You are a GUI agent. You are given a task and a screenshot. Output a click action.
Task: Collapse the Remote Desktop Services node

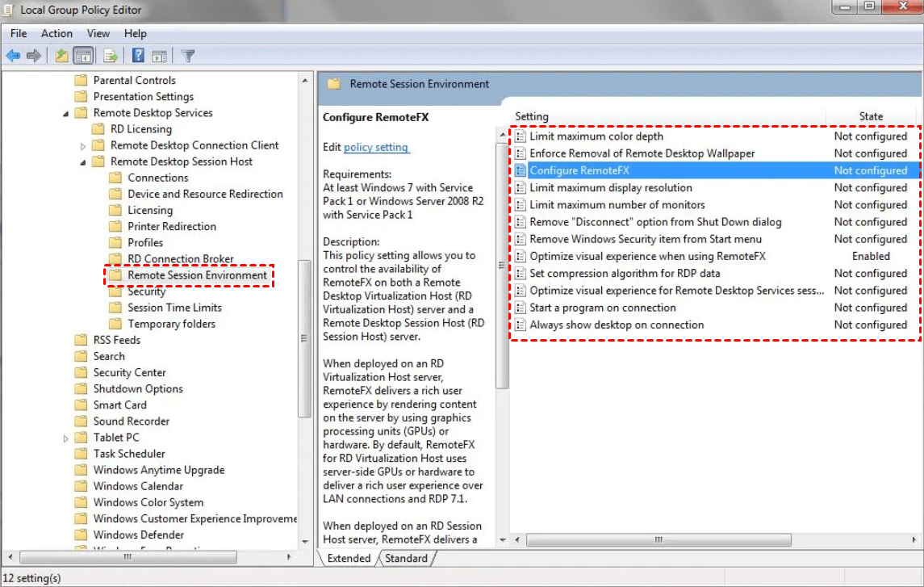(66, 113)
